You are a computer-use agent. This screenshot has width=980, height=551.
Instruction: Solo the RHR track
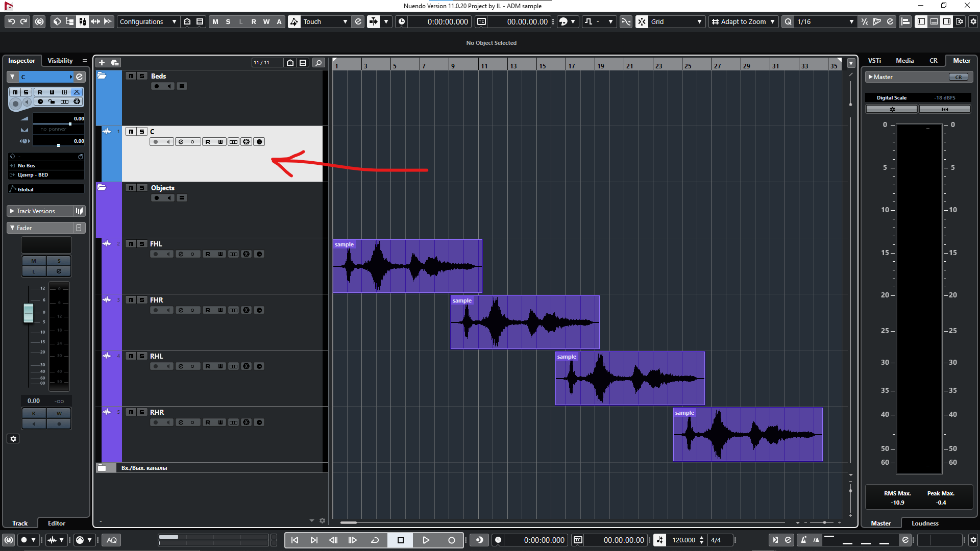pos(142,412)
